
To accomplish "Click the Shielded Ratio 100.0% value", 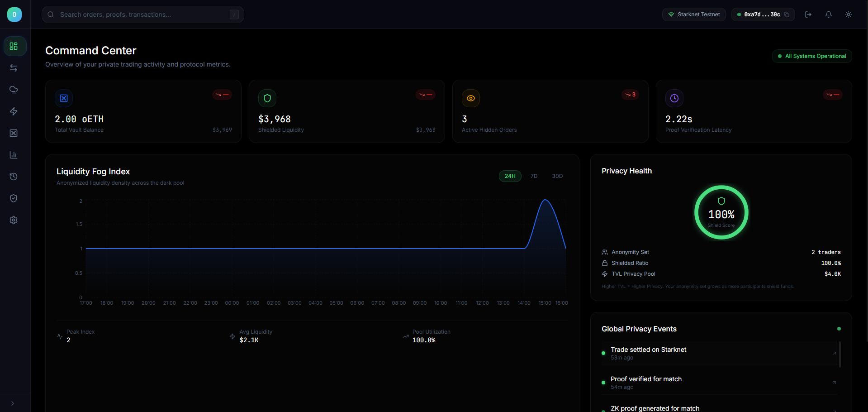I will coord(831,263).
